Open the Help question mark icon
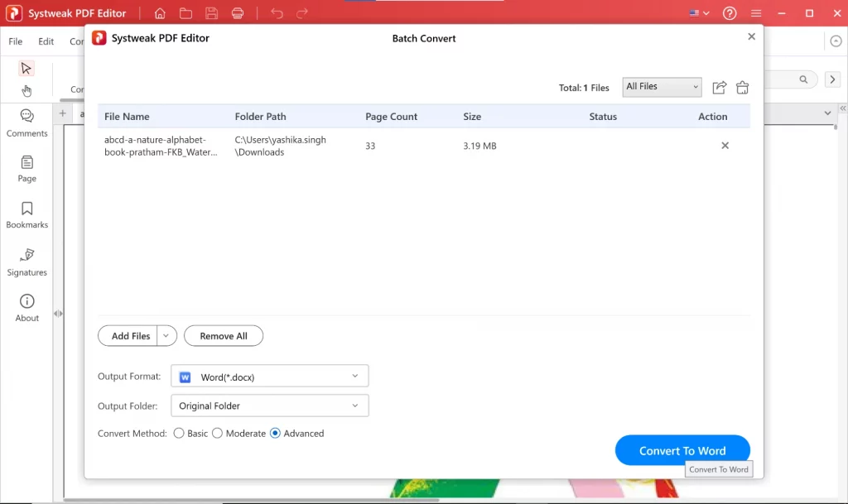This screenshot has width=848, height=504. [x=730, y=13]
